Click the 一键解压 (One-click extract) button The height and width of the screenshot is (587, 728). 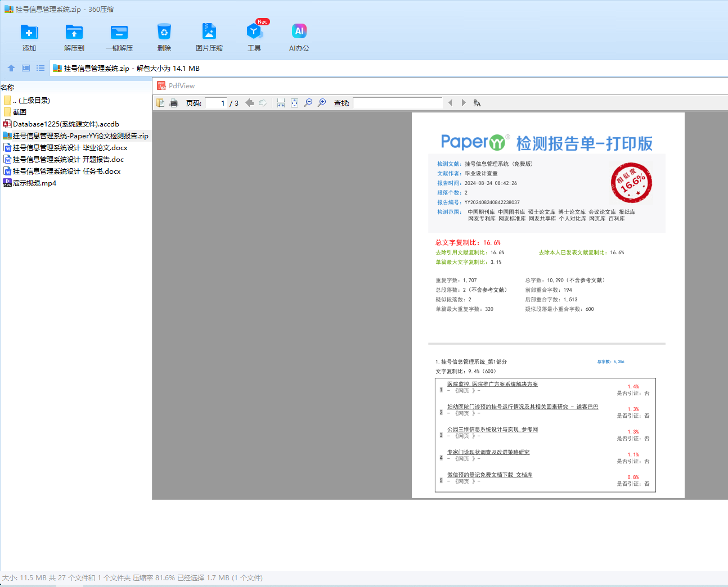point(119,38)
